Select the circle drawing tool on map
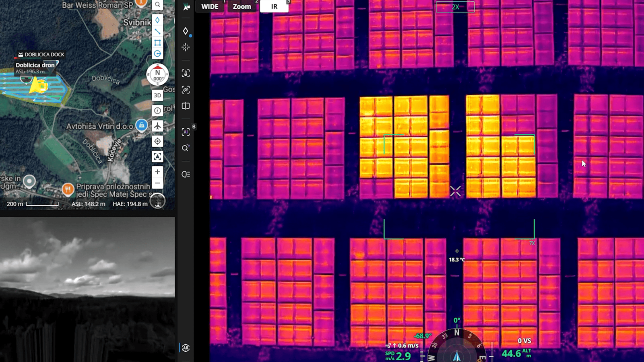 click(x=157, y=53)
